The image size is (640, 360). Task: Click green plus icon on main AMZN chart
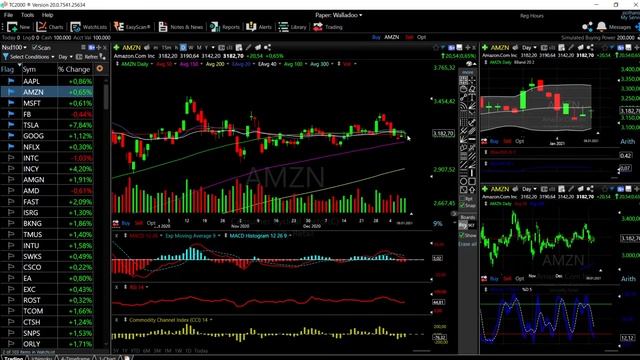point(116,48)
